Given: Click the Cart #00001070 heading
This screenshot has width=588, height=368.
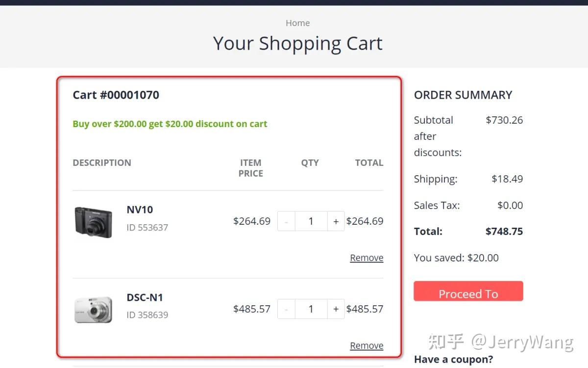Looking at the screenshot, I should pos(116,95).
